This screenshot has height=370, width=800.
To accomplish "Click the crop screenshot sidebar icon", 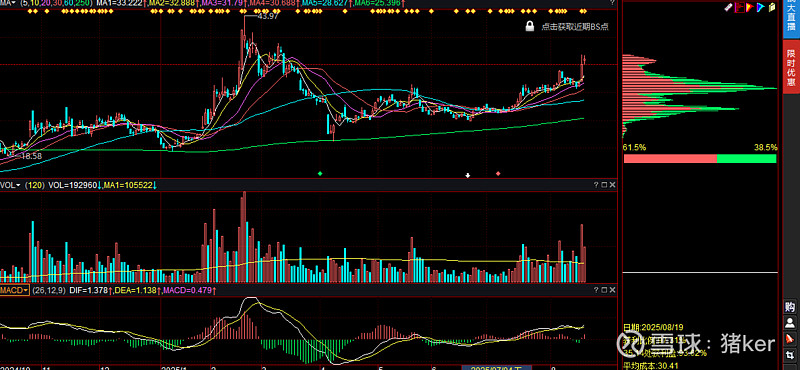I will pyautogui.click(x=790, y=354).
